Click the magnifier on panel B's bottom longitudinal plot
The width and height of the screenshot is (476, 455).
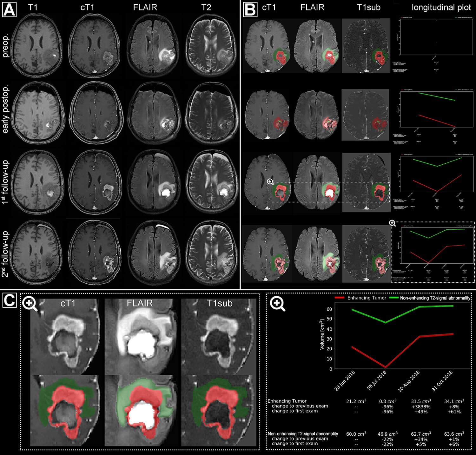(393, 223)
